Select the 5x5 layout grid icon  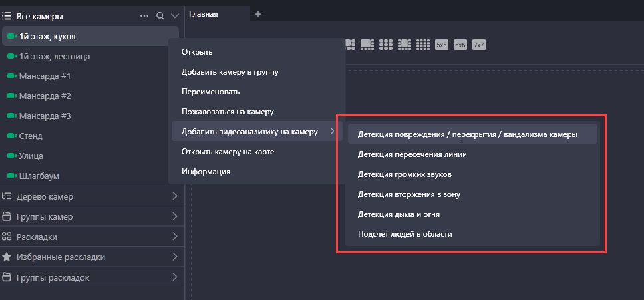(x=441, y=45)
